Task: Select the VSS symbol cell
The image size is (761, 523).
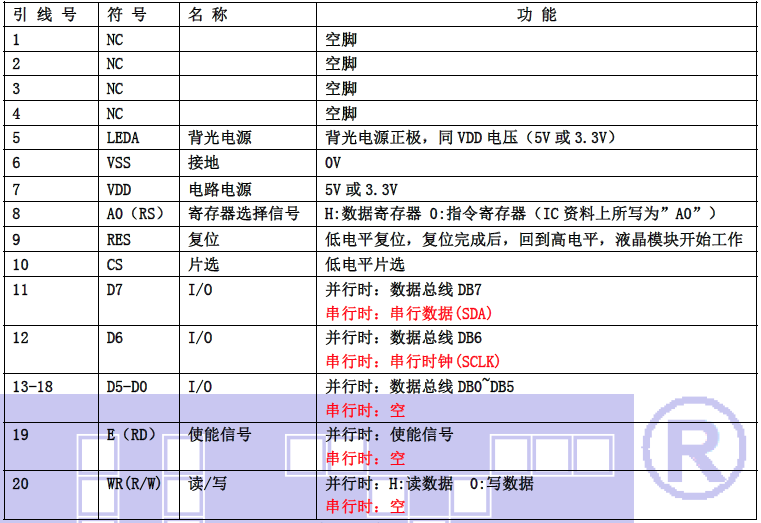Action: [118, 162]
